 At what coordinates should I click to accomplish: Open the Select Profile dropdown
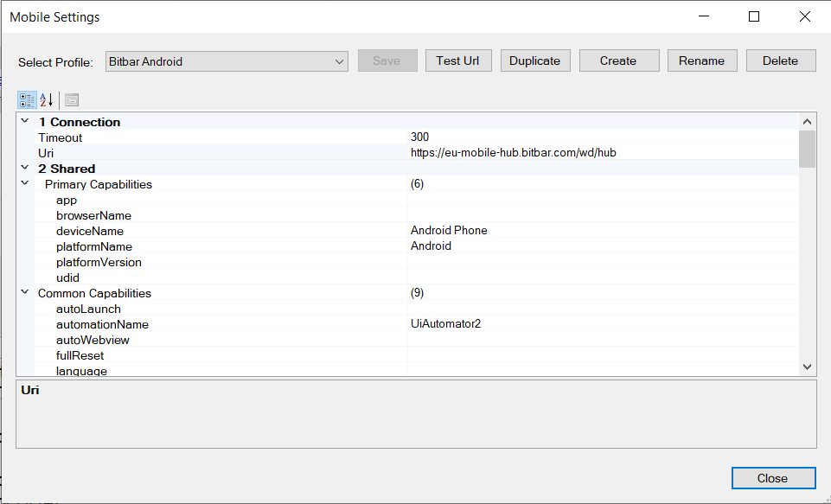click(x=227, y=61)
